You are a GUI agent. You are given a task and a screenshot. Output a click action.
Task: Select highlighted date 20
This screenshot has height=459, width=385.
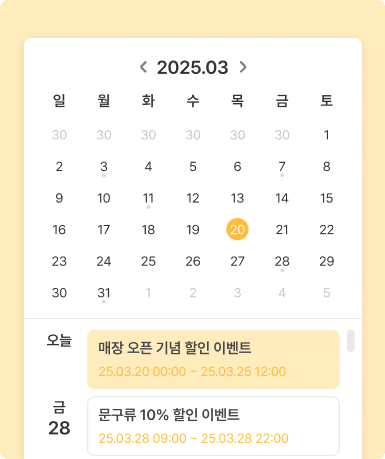pos(237,229)
